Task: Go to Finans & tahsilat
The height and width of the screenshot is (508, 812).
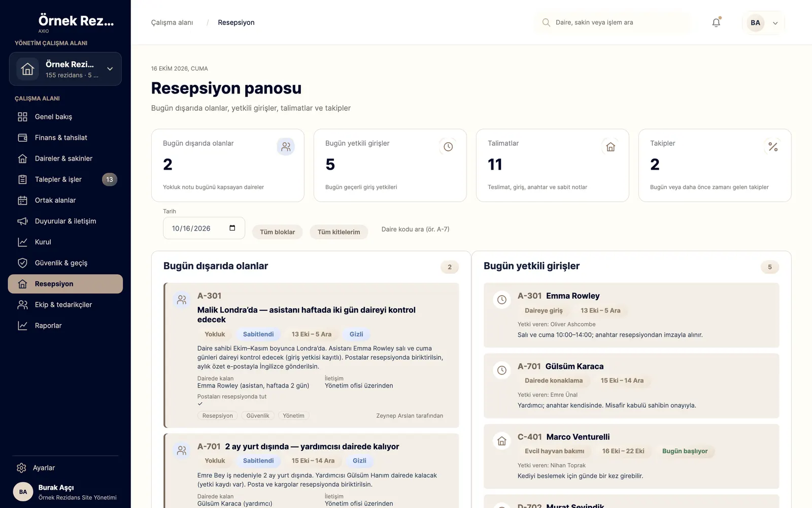Action: (65, 138)
